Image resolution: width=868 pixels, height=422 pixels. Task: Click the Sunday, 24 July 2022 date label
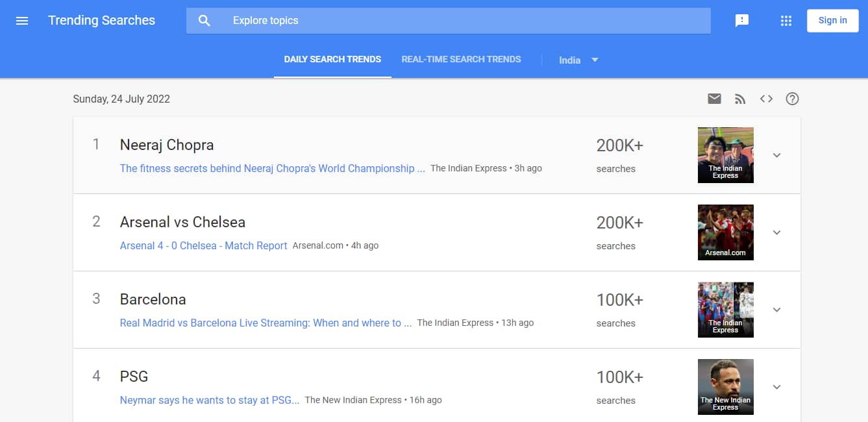pyautogui.click(x=121, y=99)
